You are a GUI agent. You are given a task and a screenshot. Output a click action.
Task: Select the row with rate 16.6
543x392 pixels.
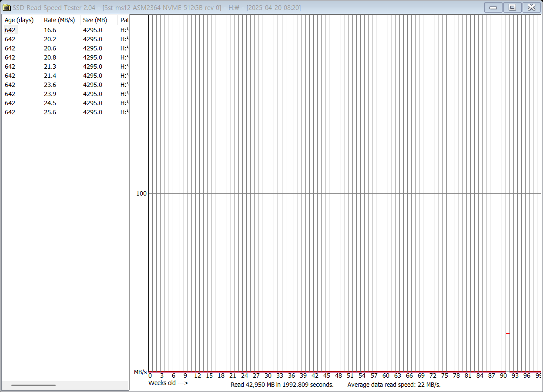[50, 30]
